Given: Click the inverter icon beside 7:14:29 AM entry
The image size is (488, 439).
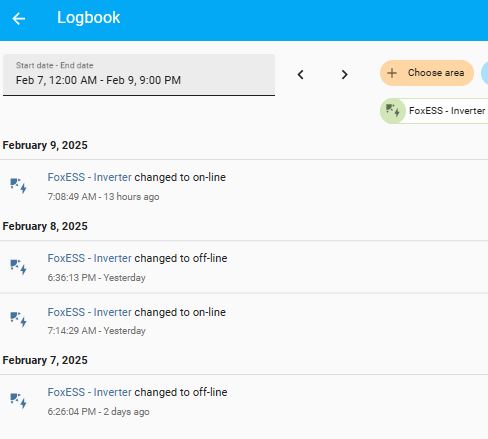Looking at the screenshot, I should pyautogui.click(x=18, y=319).
